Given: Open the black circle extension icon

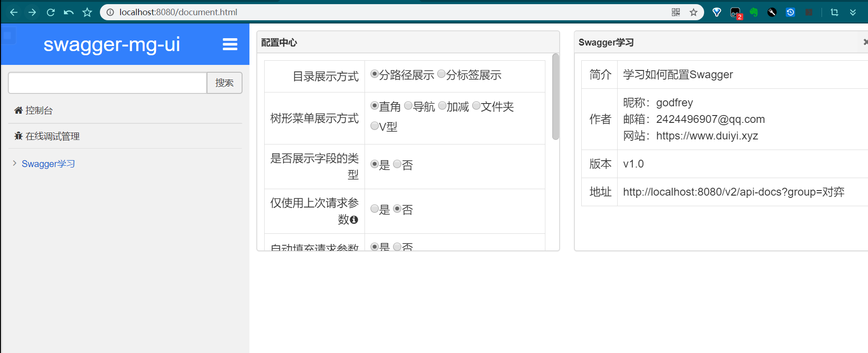Looking at the screenshot, I should 772,12.
